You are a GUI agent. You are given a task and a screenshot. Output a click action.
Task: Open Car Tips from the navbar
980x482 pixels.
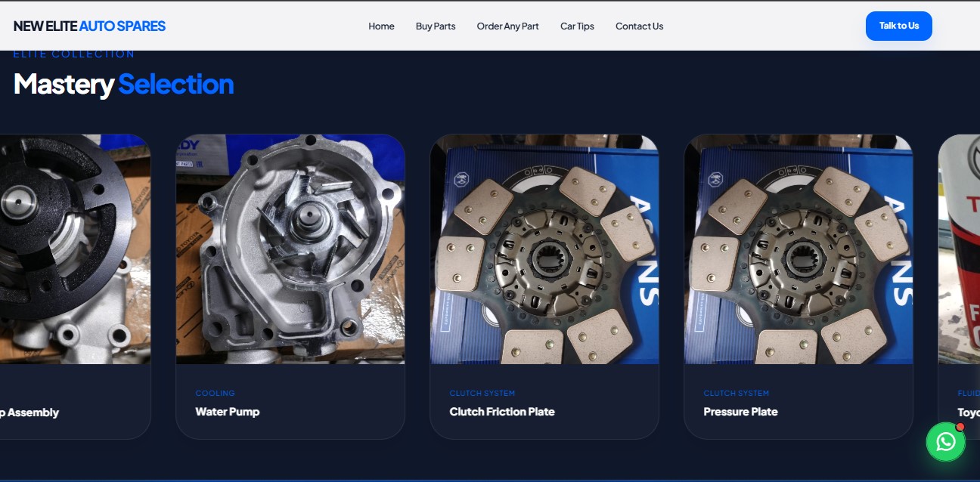[x=577, y=26]
